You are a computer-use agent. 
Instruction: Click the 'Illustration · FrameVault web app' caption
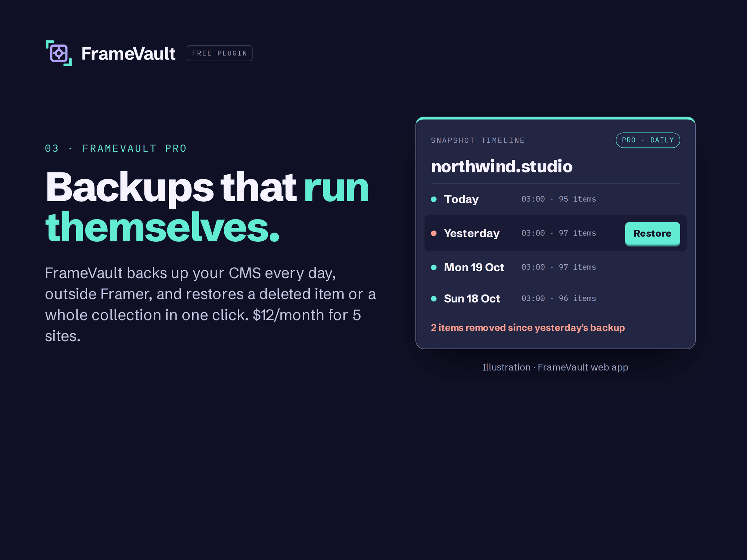coord(555,367)
